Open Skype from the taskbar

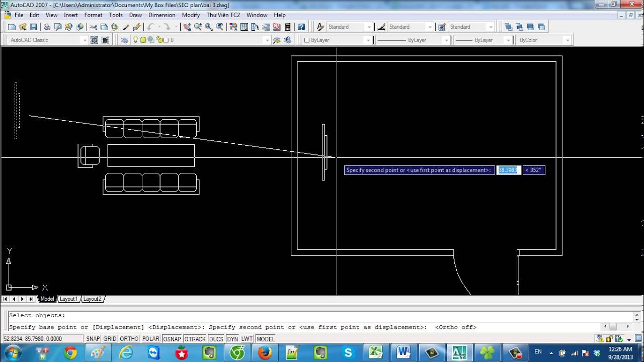[x=347, y=352]
